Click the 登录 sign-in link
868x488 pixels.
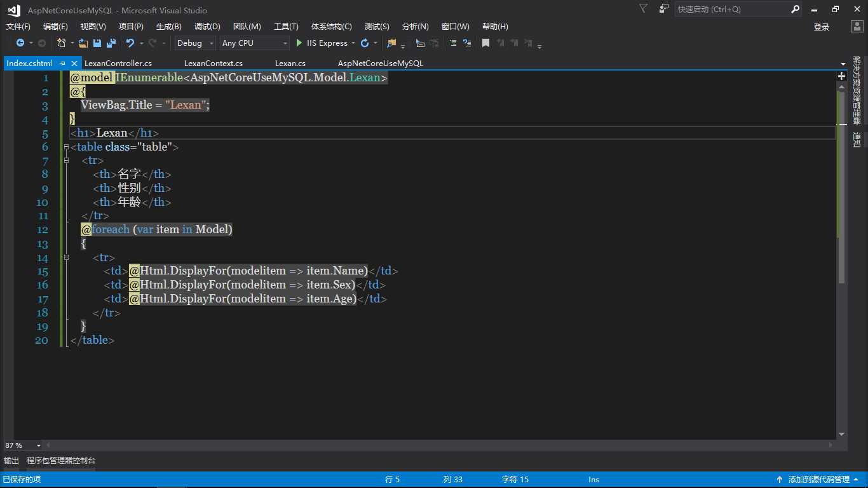tap(822, 27)
